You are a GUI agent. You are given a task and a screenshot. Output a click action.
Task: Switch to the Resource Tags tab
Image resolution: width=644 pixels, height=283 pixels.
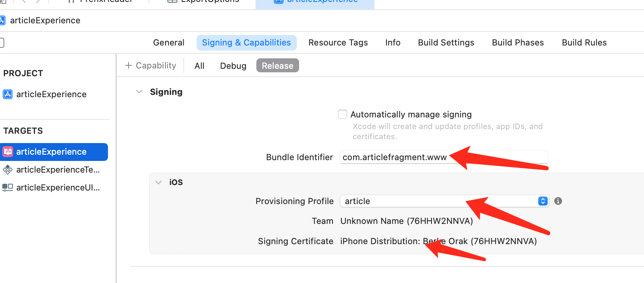click(338, 43)
